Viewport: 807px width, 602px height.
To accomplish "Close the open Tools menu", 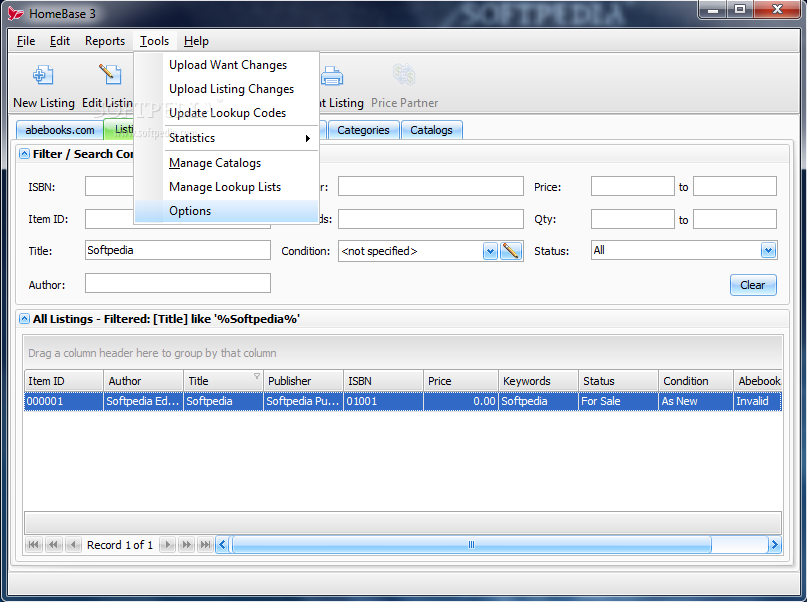I will click(154, 41).
